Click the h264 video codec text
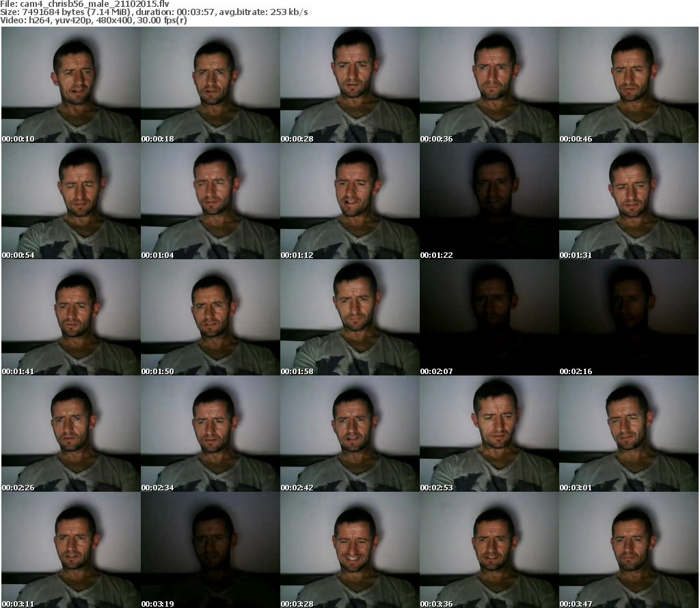Image resolution: width=700 pixels, height=608 pixels. (39, 21)
